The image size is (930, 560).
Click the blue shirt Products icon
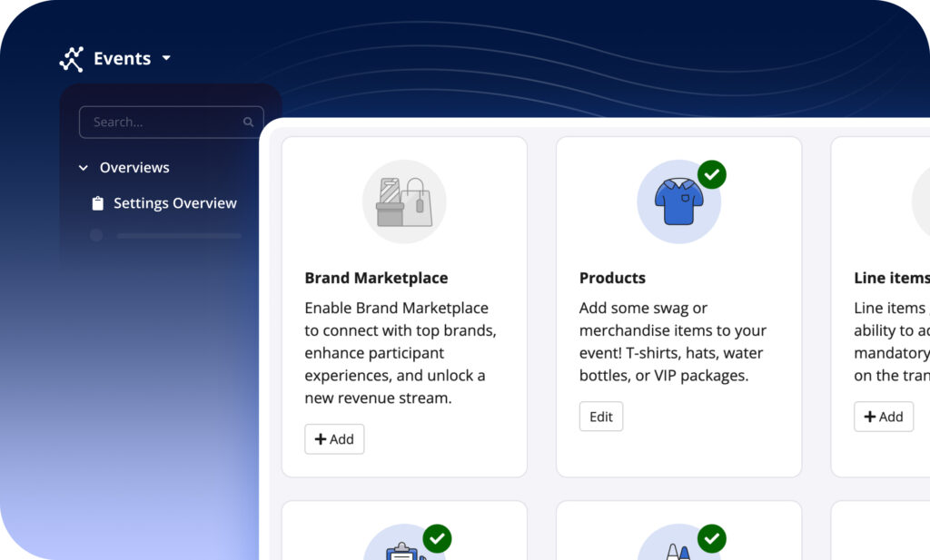(678, 201)
